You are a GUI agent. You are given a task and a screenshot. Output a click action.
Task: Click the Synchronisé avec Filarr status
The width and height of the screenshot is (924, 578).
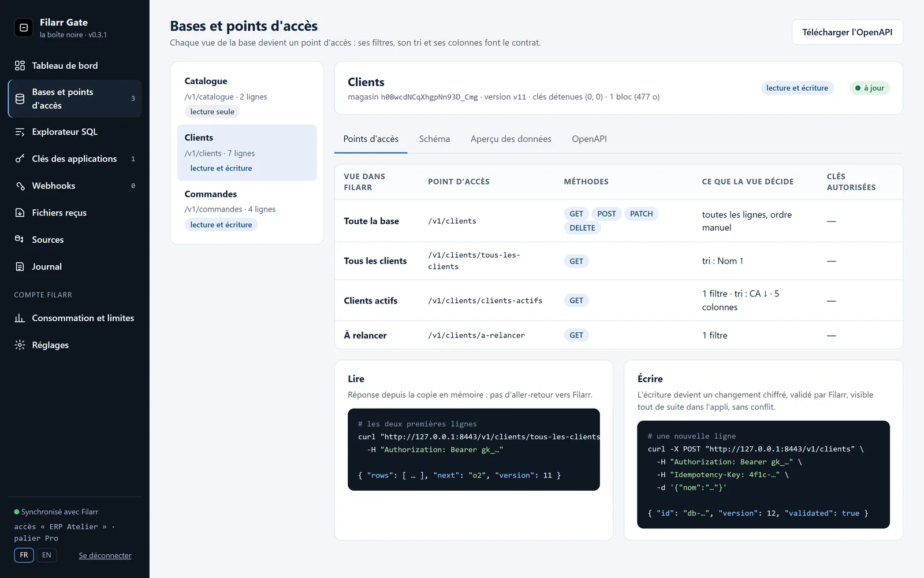pos(56,512)
